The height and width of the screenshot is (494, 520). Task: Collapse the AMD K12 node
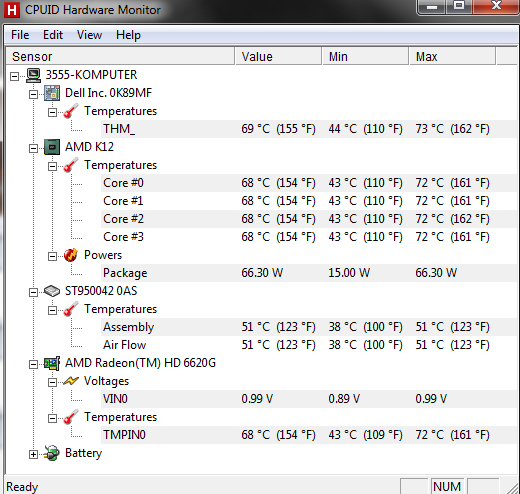33,148
